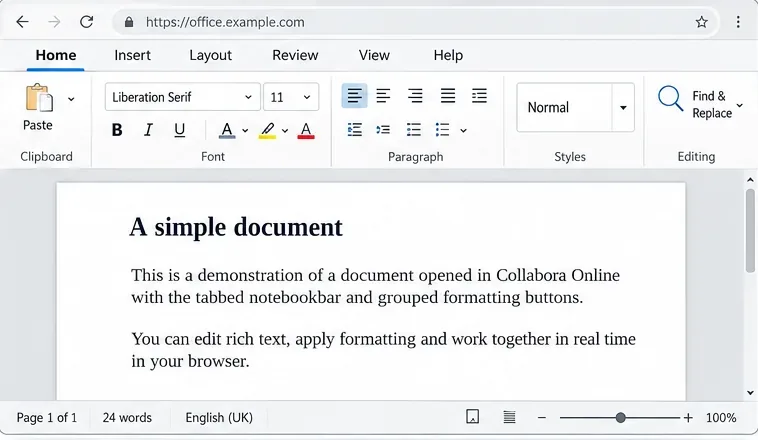The height and width of the screenshot is (440, 758).
Task: Click the vertical scrollbar thumb
Action: coord(750,231)
